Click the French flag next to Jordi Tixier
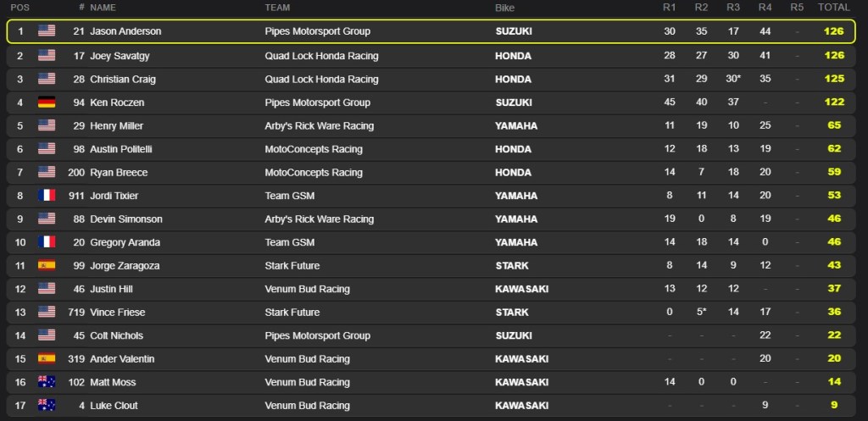Image resolution: width=868 pixels, height=421 pixels. point(47,196)
